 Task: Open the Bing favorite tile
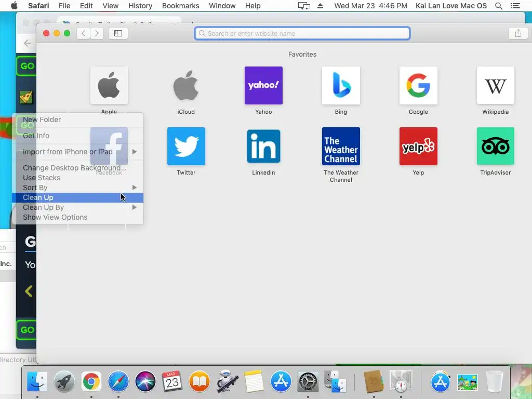point(341,86)
